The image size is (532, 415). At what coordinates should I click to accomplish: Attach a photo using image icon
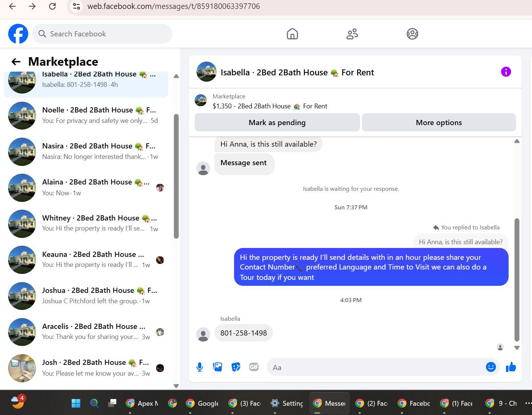coord(217,367)
